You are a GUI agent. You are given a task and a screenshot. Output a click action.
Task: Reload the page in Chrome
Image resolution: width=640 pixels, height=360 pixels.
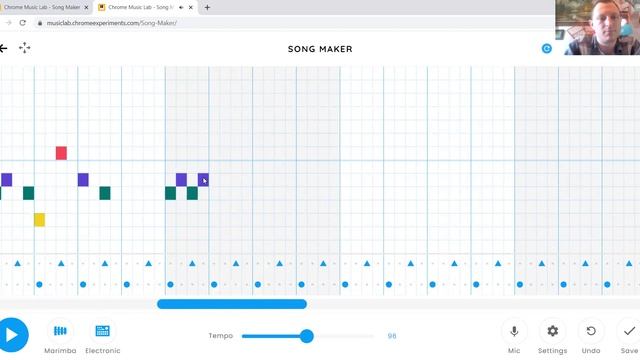pos(22,23)
